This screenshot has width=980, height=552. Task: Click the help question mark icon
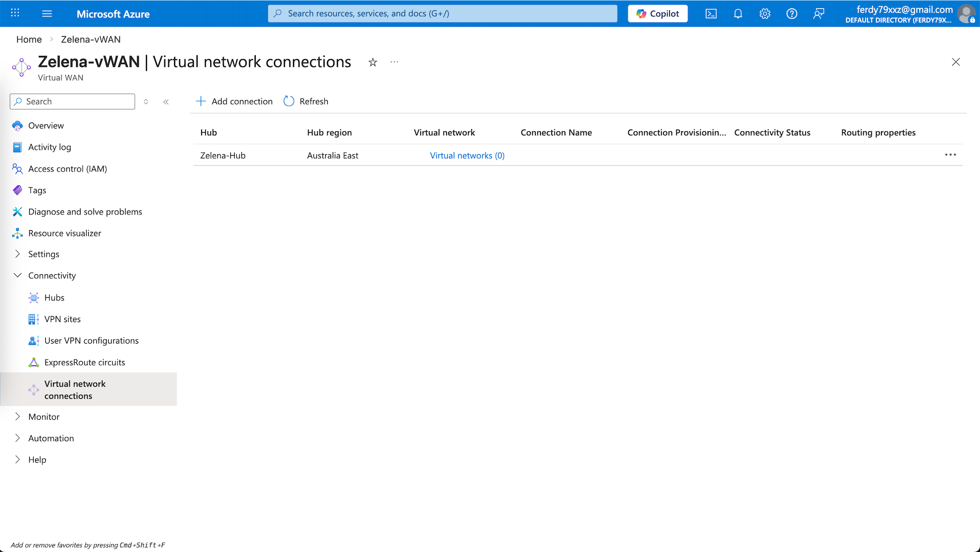pyautogui.click(x=792, y=14)
